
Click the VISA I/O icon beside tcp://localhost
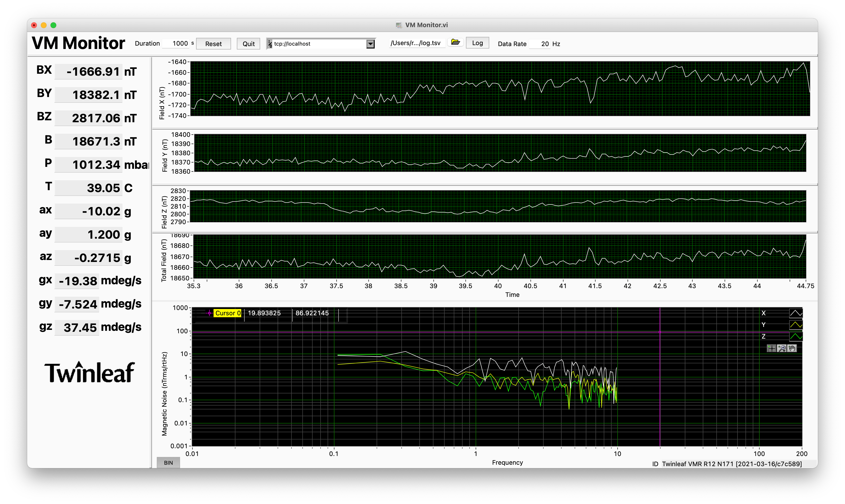tap(270, 44)
